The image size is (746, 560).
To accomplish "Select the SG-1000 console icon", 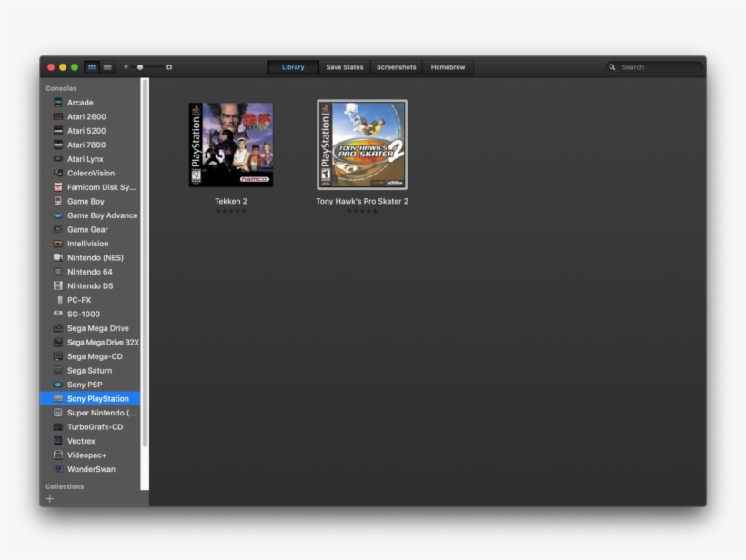I will click(x=58, y=314).
